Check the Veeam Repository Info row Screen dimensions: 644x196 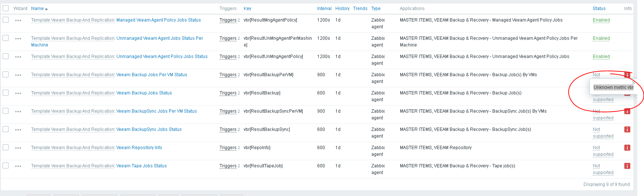click(6, 147)
